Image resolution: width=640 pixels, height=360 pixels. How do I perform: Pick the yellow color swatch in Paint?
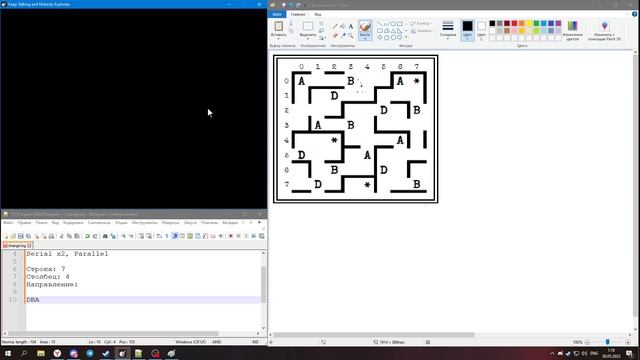[529, 24]
